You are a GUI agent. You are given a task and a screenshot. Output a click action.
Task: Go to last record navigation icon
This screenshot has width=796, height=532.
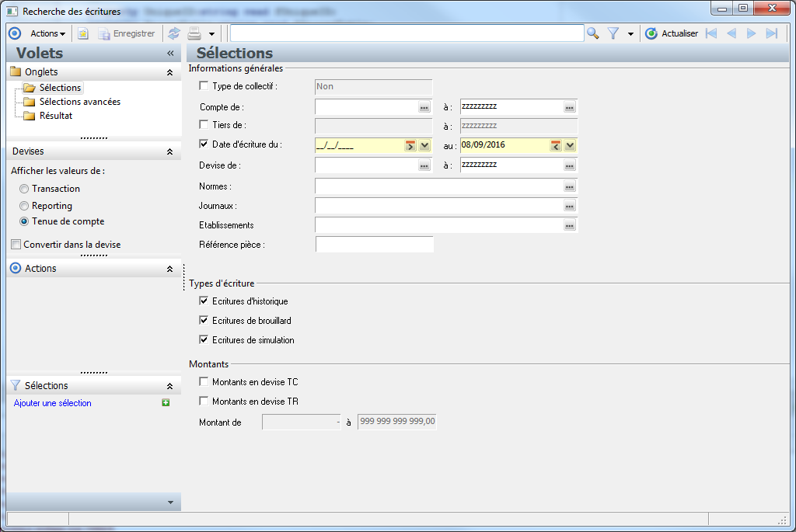(772, 33)
